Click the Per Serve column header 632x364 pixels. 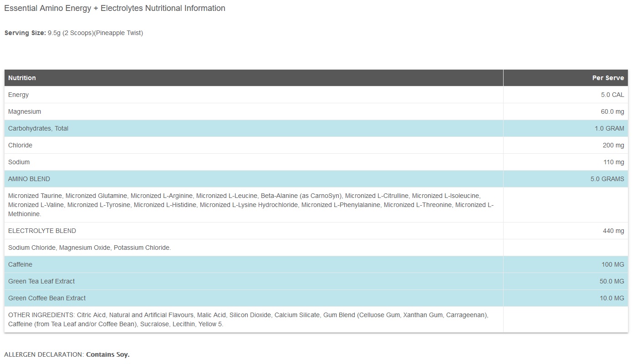pos(608,78)
